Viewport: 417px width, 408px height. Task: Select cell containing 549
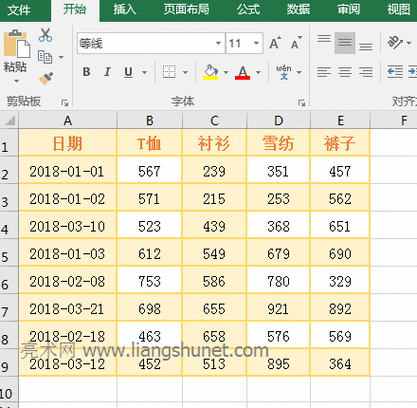[214, 253]
